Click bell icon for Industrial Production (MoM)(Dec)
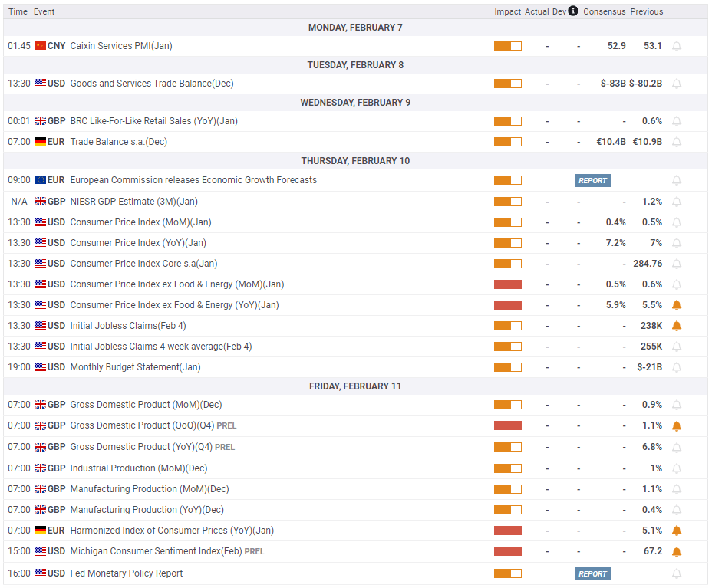The image size is (712, 588). (677, 468)
